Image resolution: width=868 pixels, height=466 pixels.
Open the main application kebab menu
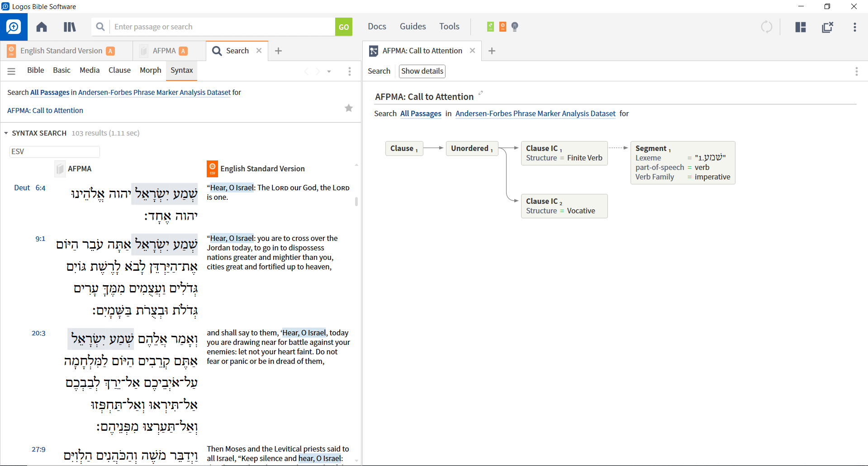854,27
